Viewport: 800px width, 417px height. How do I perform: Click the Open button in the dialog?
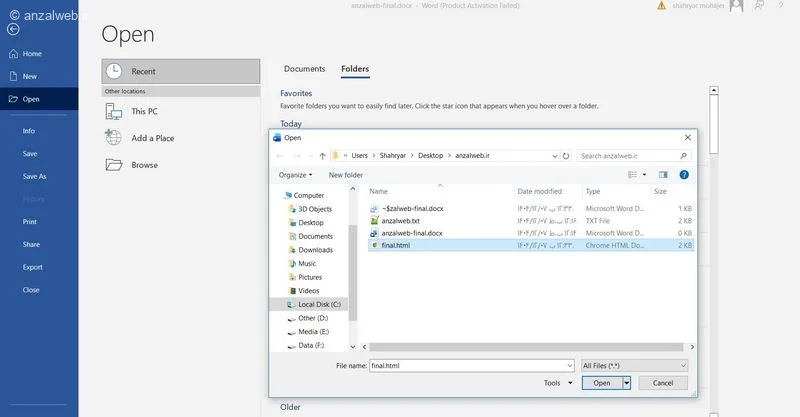click(602, 383)
